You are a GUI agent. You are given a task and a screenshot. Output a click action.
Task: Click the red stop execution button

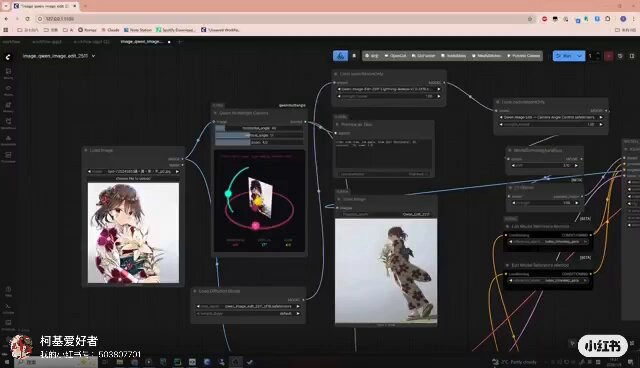pyautogui.click(x=609, y=56)
